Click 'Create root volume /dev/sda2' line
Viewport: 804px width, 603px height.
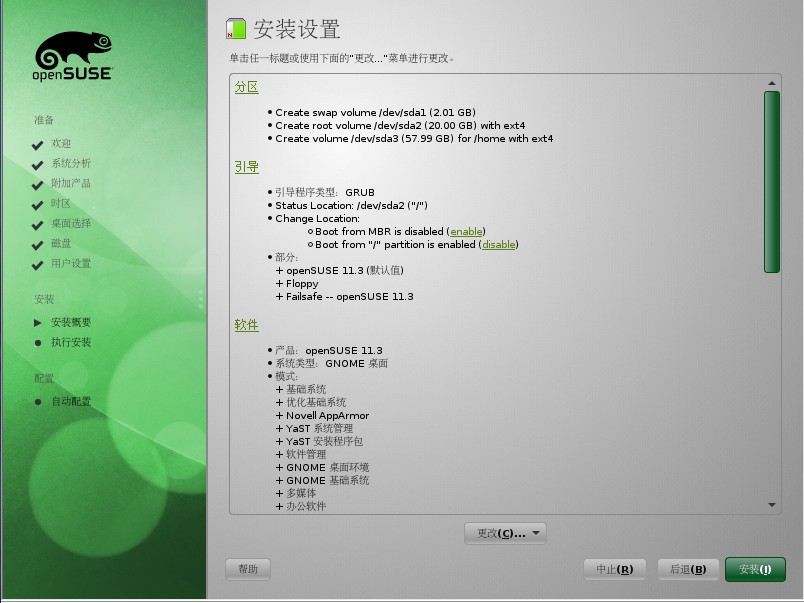400,126
